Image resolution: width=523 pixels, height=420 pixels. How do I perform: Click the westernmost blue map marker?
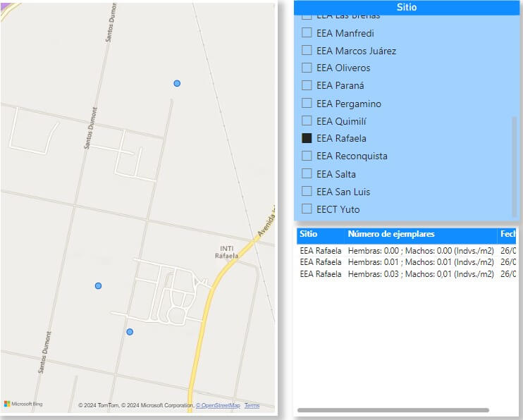click(x=98, y=285)
